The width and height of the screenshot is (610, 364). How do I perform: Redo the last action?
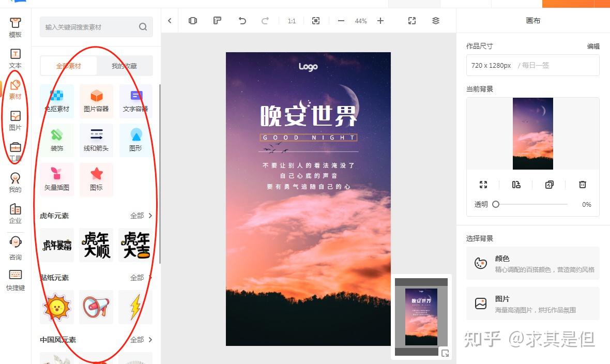click(x=265, y=21)
